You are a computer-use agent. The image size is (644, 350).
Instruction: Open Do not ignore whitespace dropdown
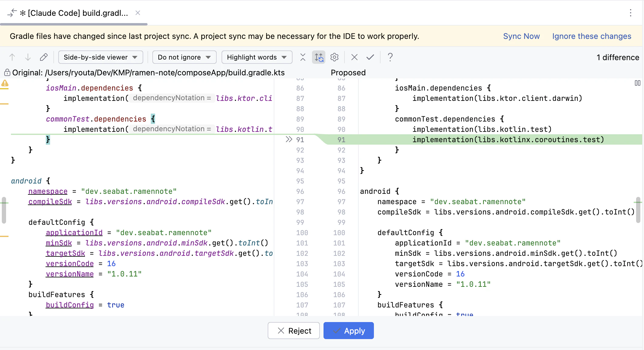click(x=184, y=57)
